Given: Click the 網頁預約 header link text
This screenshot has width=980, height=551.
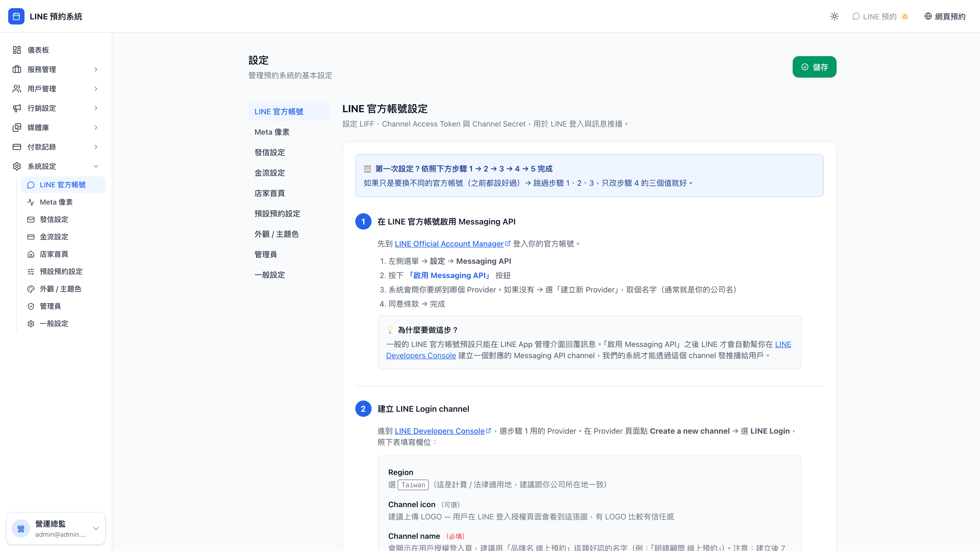Looking at the screenshot, I should pyautogui.click(x=950, y=16).
